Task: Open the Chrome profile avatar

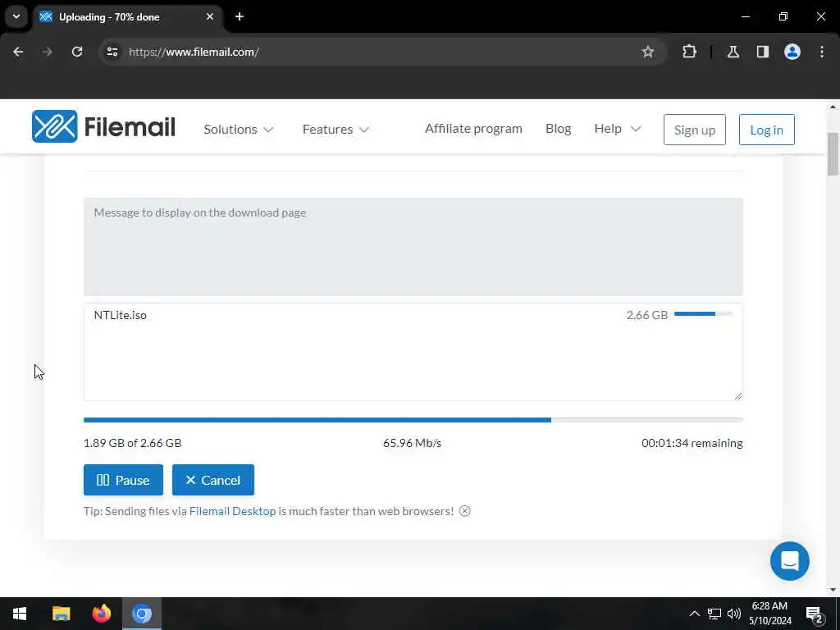Action: click(x=792, y=52)
